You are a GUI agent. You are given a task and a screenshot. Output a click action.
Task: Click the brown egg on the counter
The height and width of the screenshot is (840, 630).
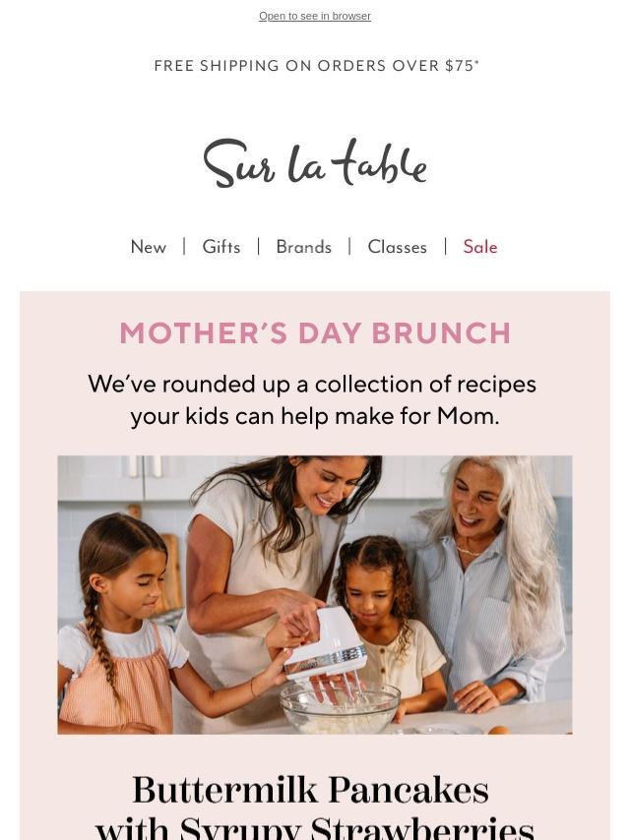[x=499, y=730]
